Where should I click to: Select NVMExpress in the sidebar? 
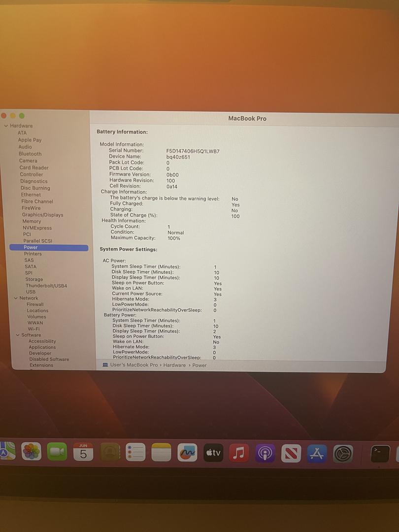click(37, 228)
